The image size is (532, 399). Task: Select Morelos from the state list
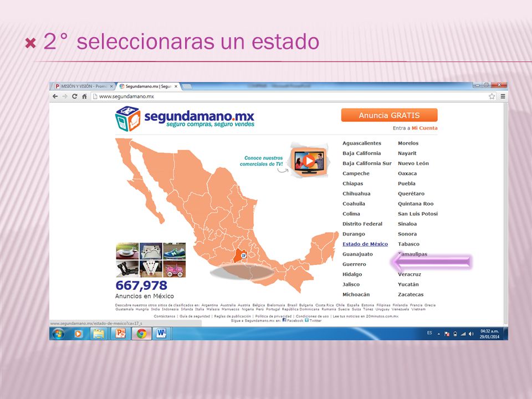[x=408, y=143]
